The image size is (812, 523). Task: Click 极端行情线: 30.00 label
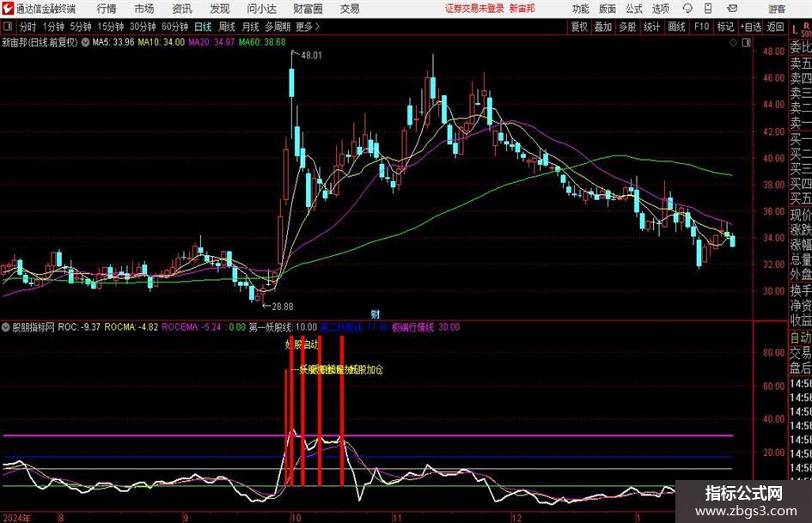(x=425, y=327)
